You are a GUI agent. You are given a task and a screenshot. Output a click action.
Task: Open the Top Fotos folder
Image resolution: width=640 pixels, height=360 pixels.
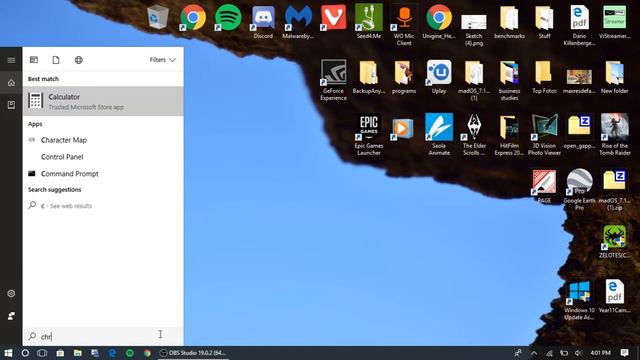tap(544, 78)
